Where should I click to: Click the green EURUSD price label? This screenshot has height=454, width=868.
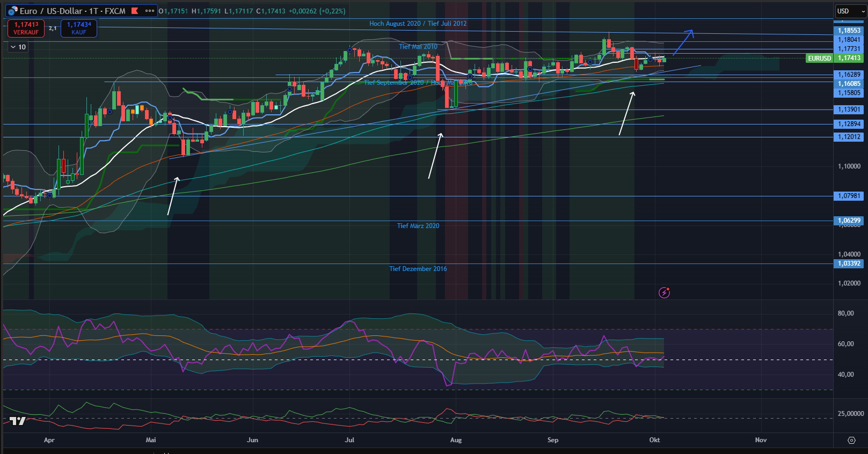pos(819,58)
